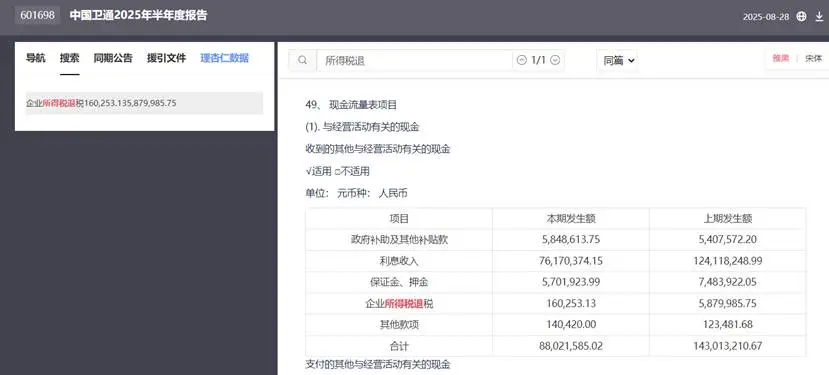The height and width of the screenshot is (375, 829).
Task: Click the √适用 □不适用 line
Action: (337, 171)
